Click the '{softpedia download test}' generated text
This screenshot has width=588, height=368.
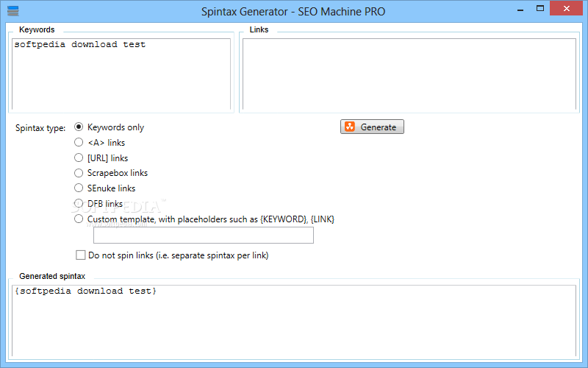point(85,291)
